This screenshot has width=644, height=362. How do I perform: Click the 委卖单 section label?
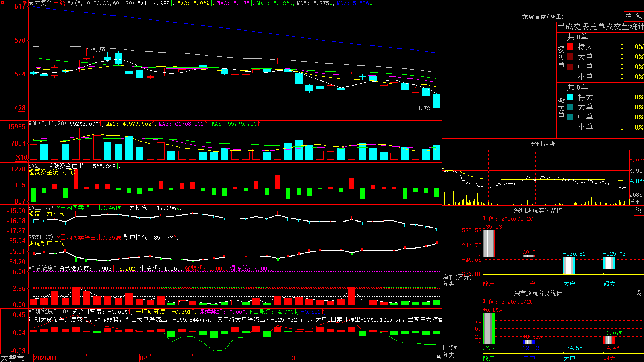click(561, 107)
